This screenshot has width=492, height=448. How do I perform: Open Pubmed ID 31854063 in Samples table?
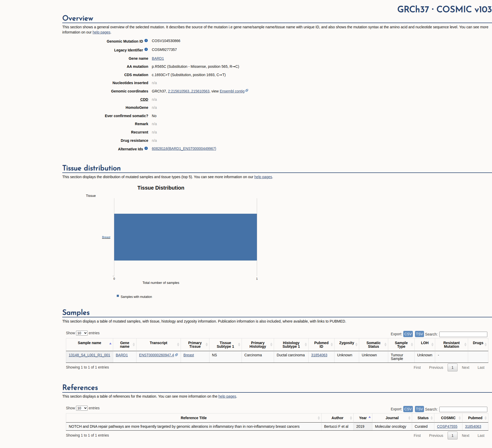(319, 355)
